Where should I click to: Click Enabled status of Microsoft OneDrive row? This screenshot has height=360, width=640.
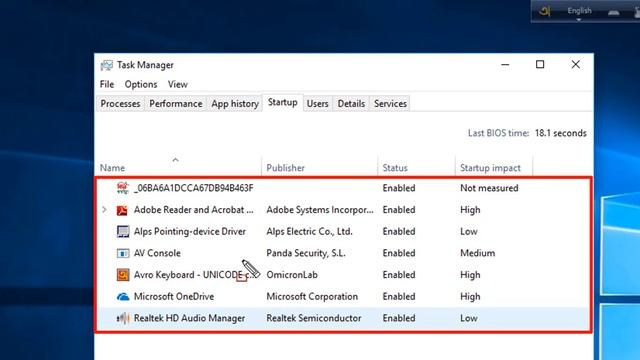click(399, 296)
